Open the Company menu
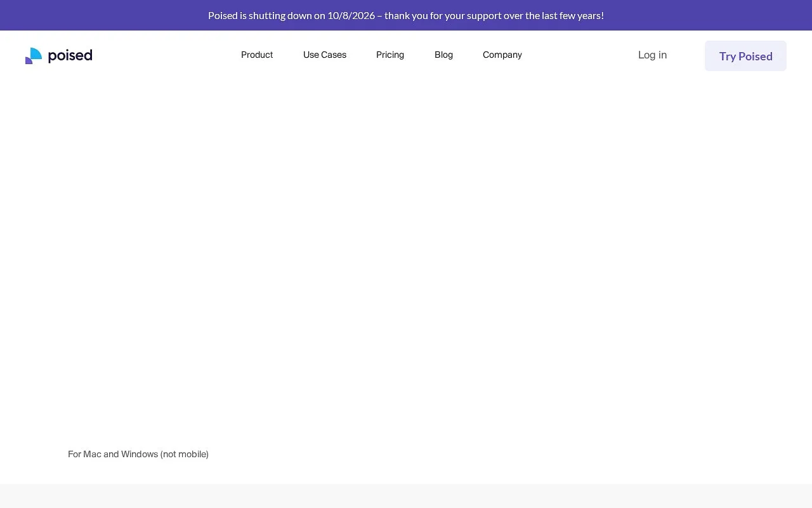This screenshot has height=508, width=812. (x=502, y=55)
